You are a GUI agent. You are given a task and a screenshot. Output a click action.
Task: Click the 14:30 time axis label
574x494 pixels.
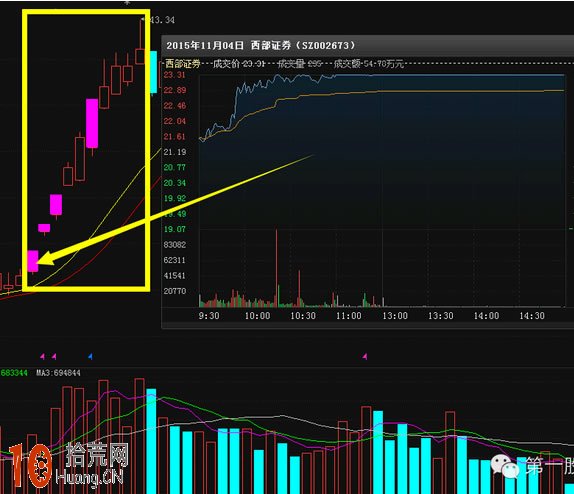pos(532,316)
